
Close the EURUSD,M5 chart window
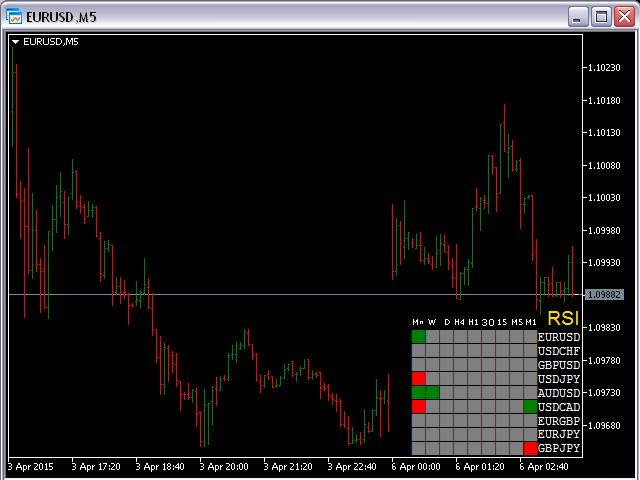click(624, 17)
